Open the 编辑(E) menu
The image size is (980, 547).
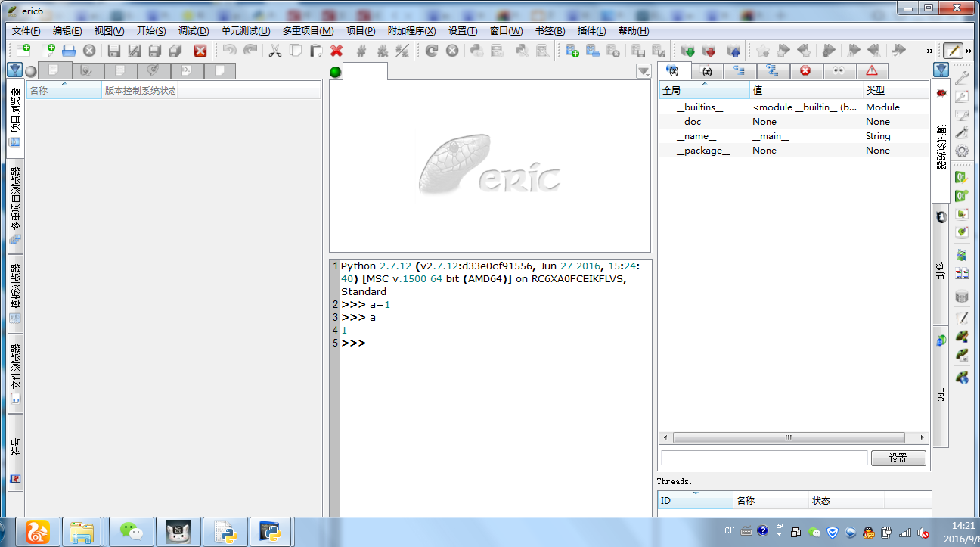67,31
